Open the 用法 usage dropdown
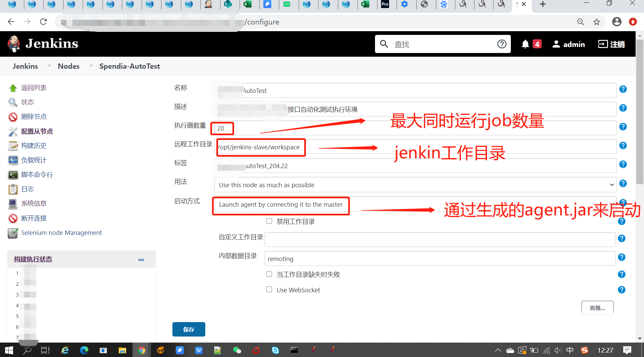The width and height of the screenshot is (644, 357). 415,185
